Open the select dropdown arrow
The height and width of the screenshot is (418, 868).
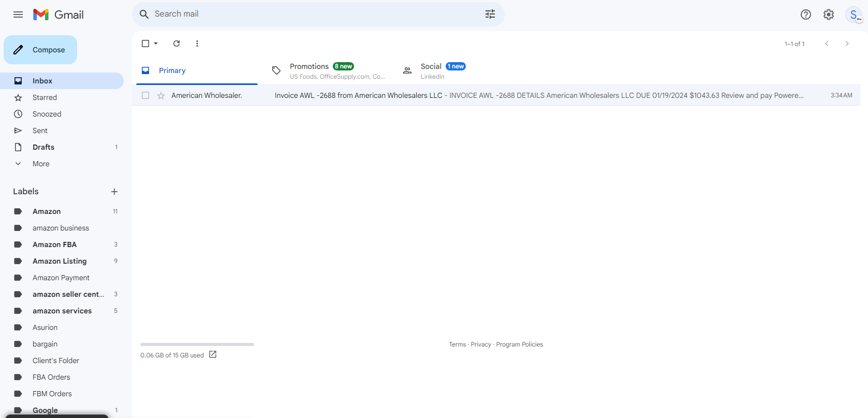pos(156,44)
